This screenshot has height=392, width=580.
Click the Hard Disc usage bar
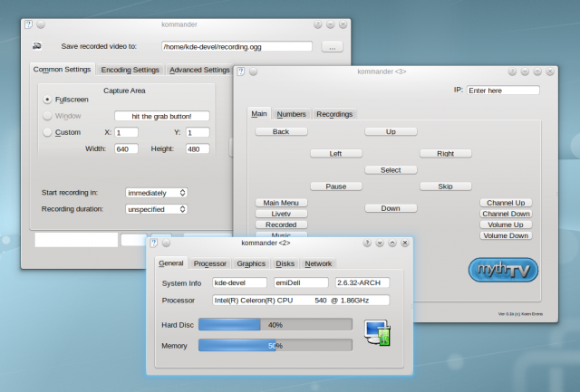coord(275,324)
